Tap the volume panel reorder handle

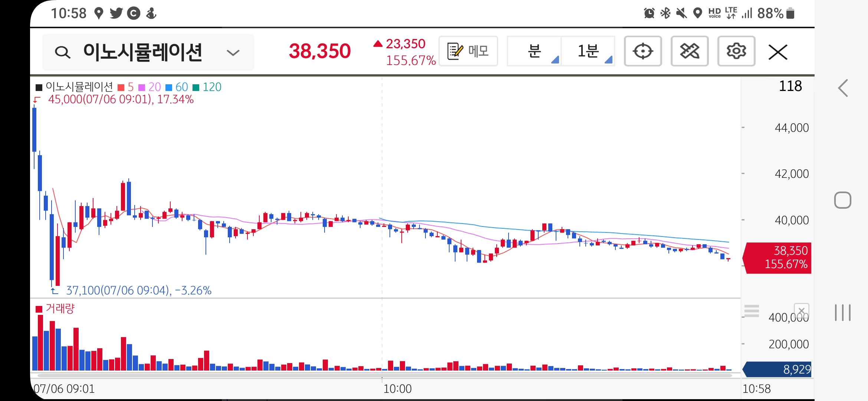(752, 311)
